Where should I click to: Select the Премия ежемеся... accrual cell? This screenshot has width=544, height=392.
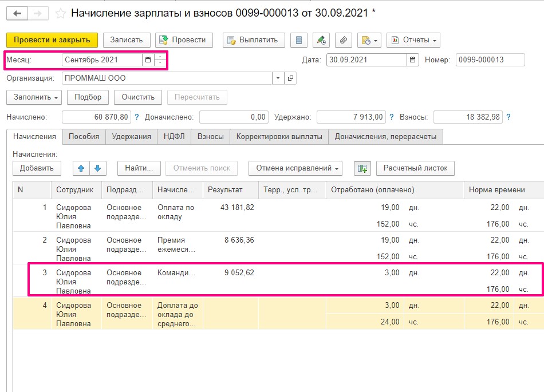point(178,248)
